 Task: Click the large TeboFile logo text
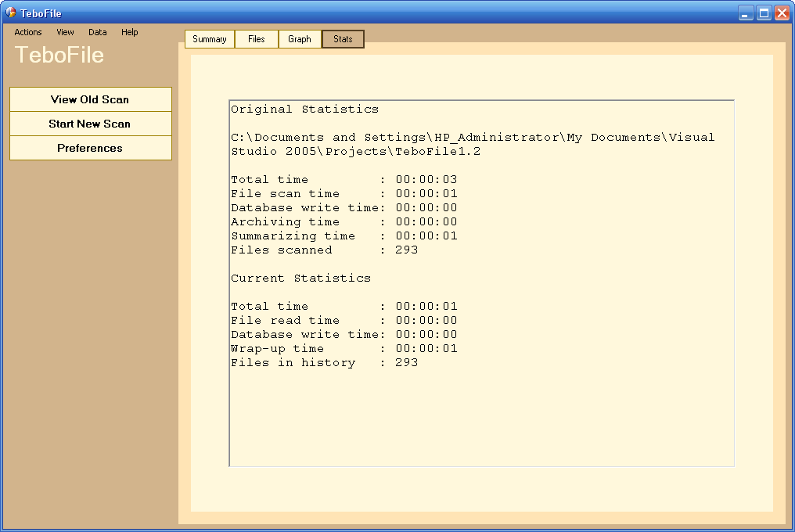click(x=59, y=55)
